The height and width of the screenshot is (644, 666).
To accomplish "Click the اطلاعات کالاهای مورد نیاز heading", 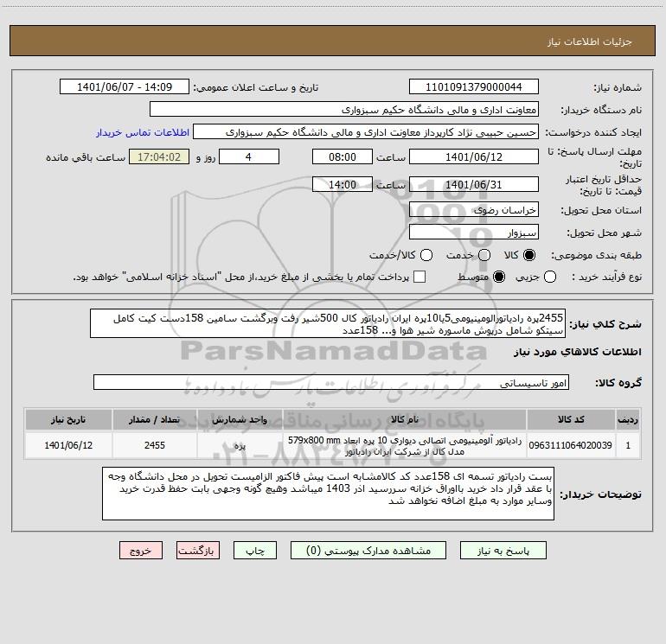I will coord(578,352).
